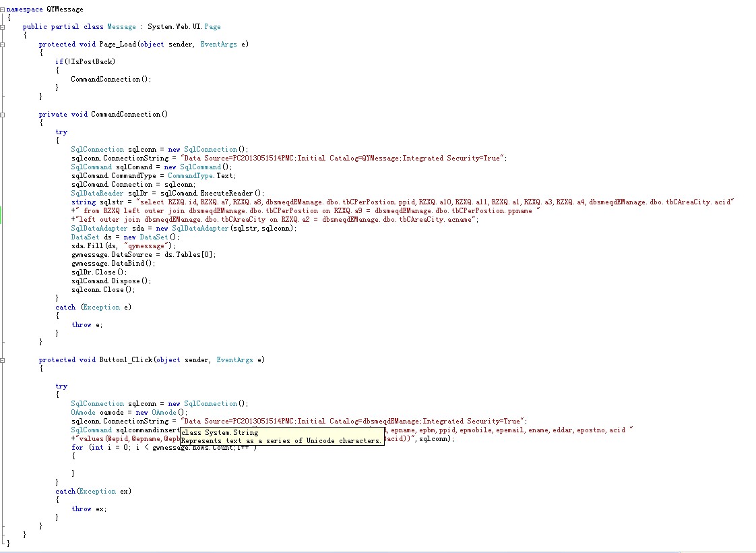Click 'DataSet ds = new DataSet();' line

point(125,237)
